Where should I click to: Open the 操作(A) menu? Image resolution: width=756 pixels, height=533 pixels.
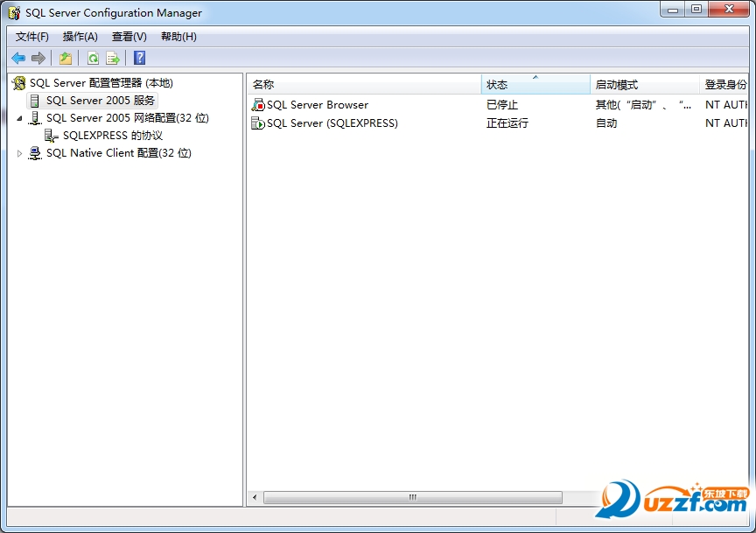80,37
